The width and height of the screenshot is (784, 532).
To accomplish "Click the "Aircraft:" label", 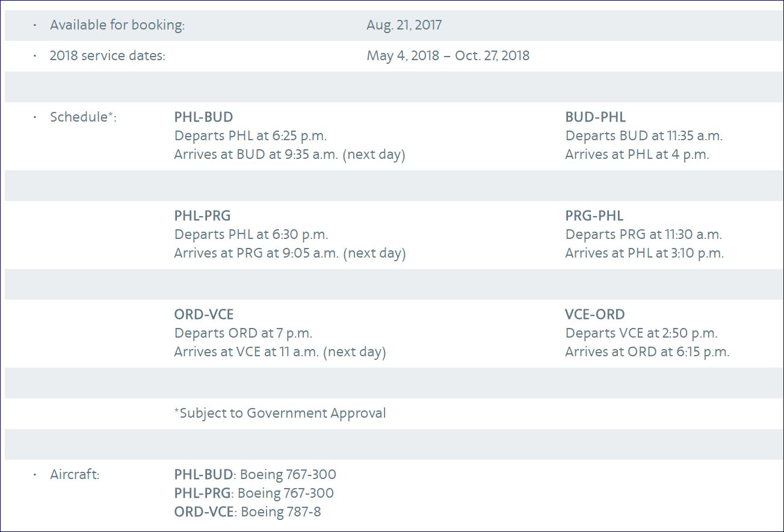I will tap(75, 475).
